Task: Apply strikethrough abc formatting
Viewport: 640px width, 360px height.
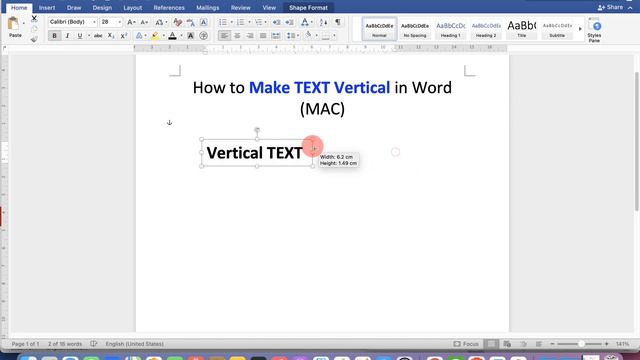Action: click(98, 36)
